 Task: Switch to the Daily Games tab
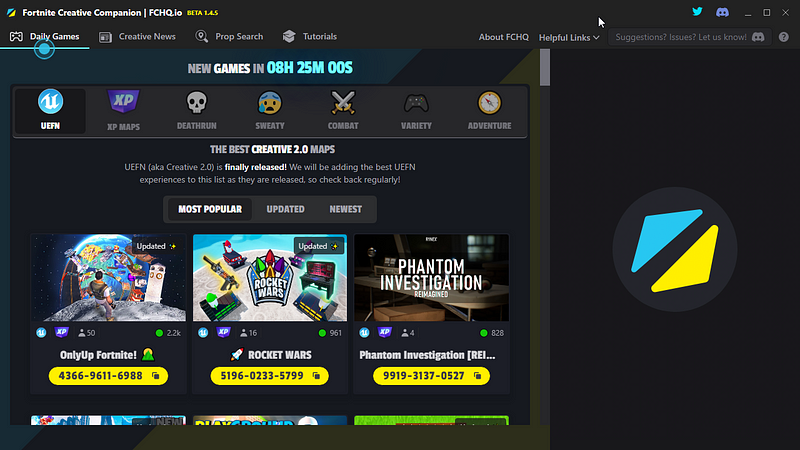tap(45, 37)
